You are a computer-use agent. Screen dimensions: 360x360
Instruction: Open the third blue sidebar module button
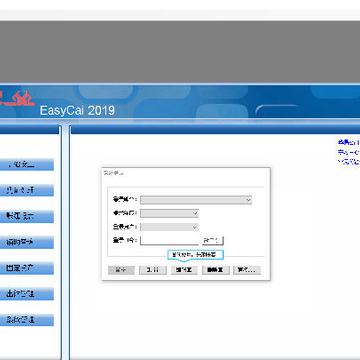[x=27, y=216]
